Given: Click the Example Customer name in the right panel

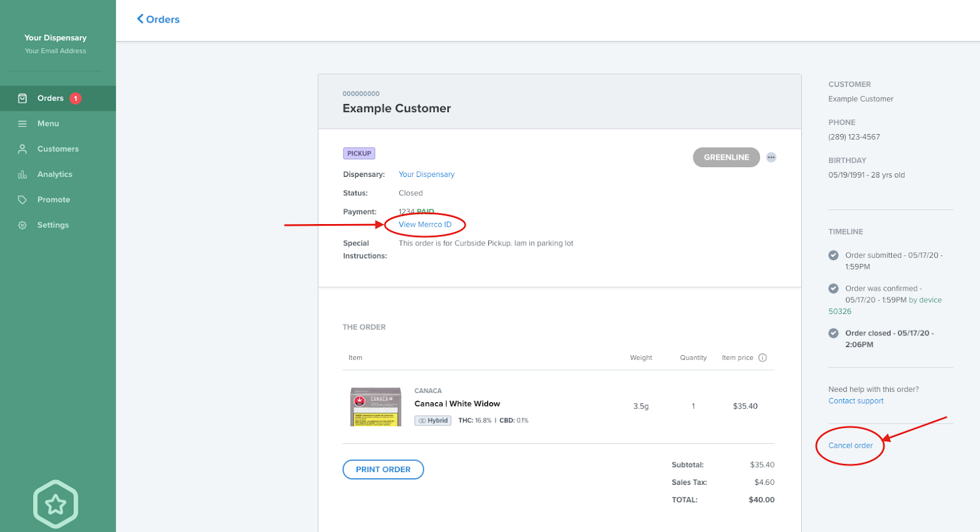Looking at the screenshot, I should pyautogui.click(x=861, y=99).
